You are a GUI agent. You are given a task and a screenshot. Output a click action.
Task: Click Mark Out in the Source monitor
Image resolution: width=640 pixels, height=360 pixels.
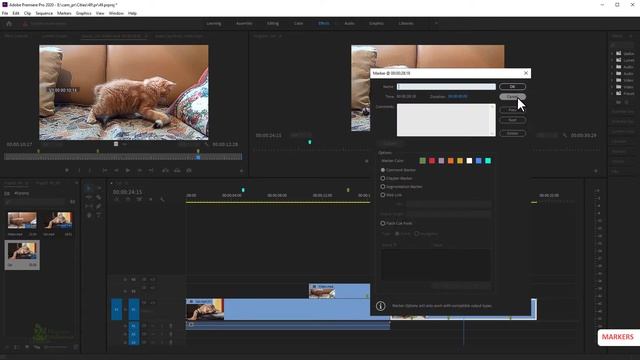(90, 170)
